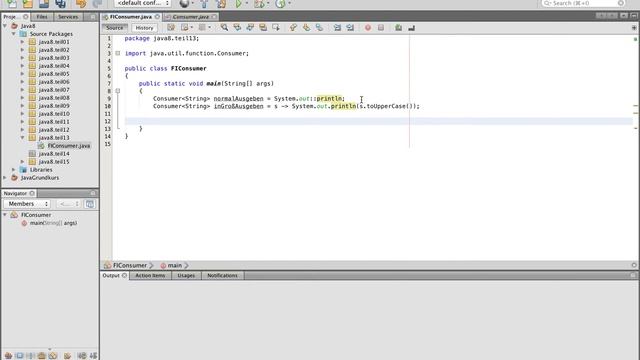The image size is (640, 360).
Task: Click the Uncomment code icon
Action: (x=411, y=28)
